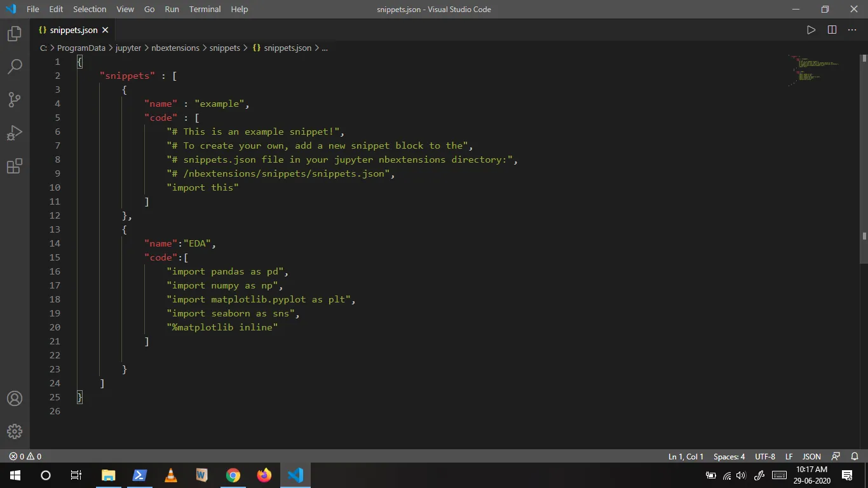Open the Terminal menu
The image size is (868, 488).
[x=205, y=9]
